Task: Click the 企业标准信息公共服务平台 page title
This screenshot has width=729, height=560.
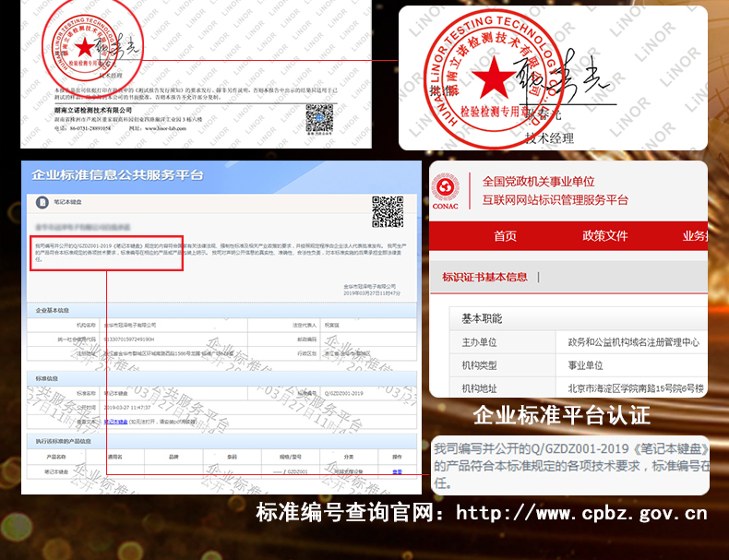Action: click(117, 175)
